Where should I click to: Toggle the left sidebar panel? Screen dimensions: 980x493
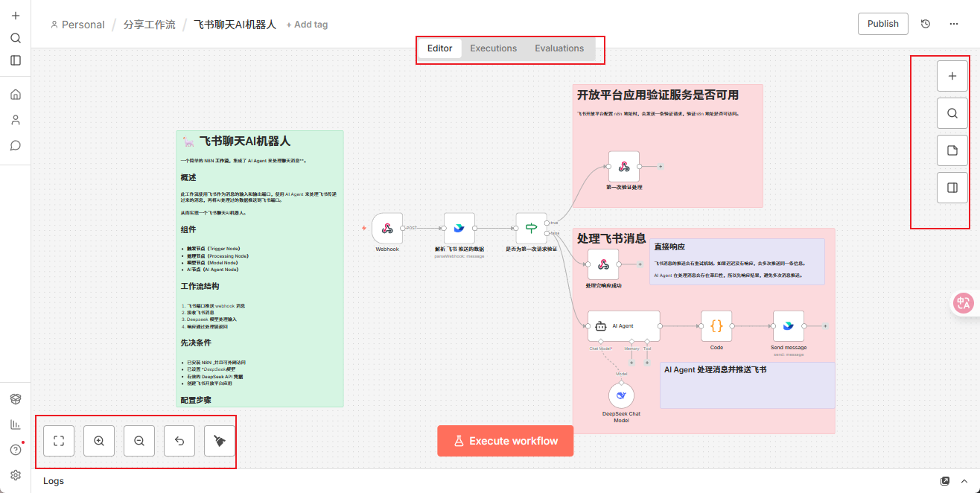16,60
